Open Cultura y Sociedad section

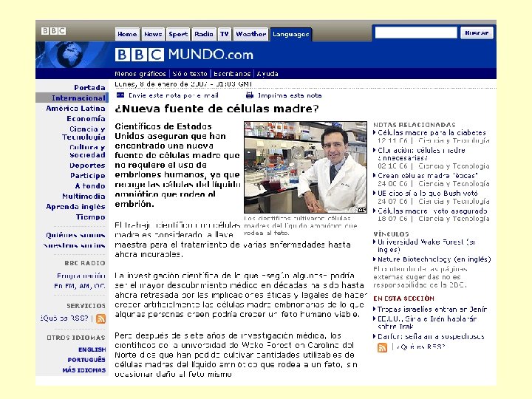87,151
